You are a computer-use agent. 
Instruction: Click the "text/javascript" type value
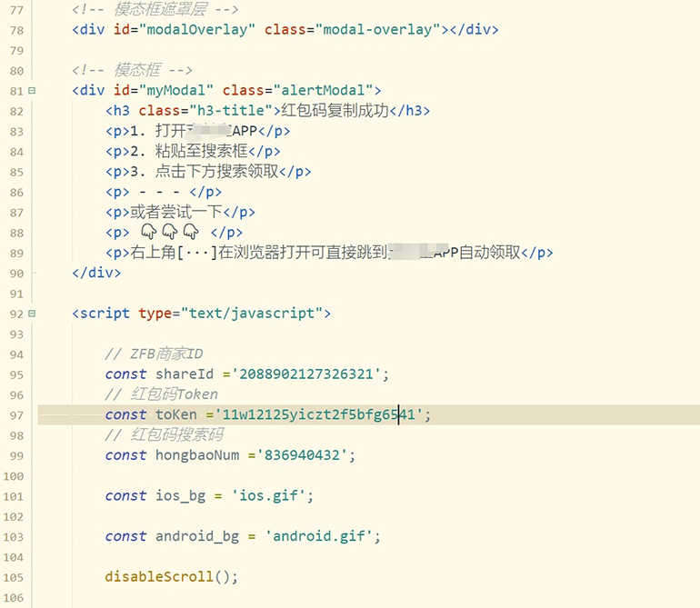253,314
